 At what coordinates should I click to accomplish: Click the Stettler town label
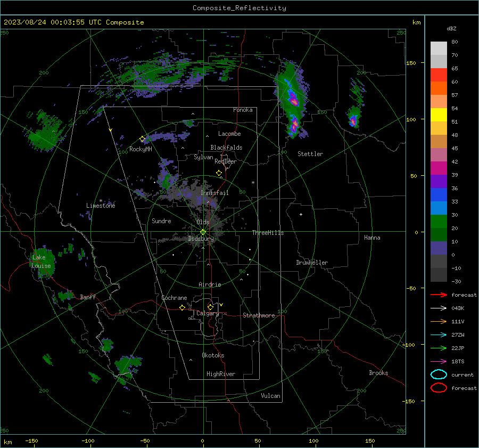[310, 154]
